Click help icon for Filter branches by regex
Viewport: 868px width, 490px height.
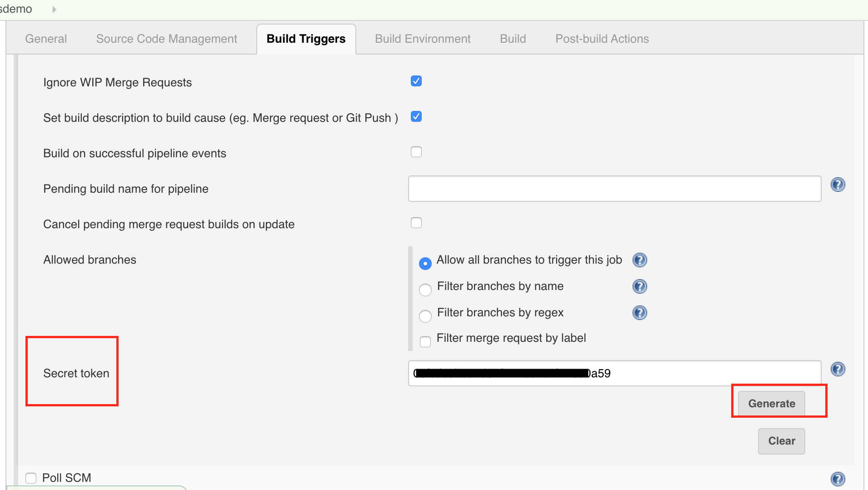[639, 313]
